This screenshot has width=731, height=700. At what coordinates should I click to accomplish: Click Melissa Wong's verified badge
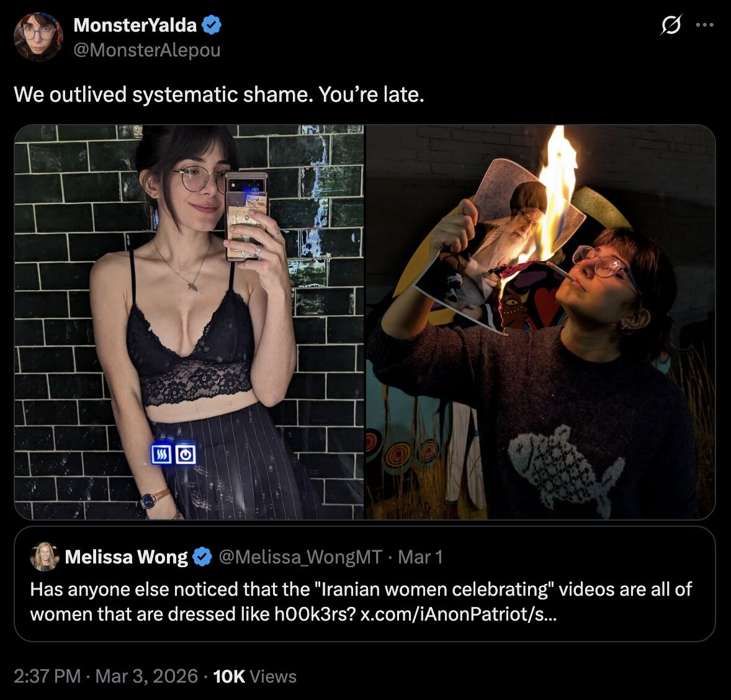(x=202, y=557)
